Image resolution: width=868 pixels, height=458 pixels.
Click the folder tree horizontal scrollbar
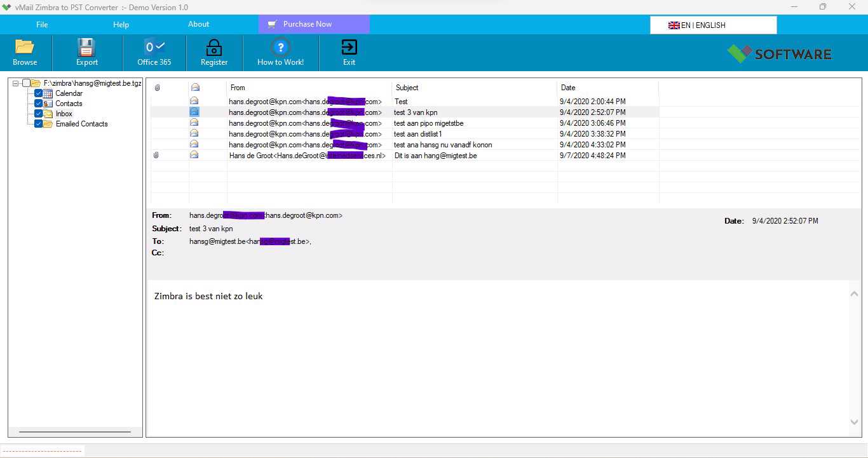click(x=75, y=432)
